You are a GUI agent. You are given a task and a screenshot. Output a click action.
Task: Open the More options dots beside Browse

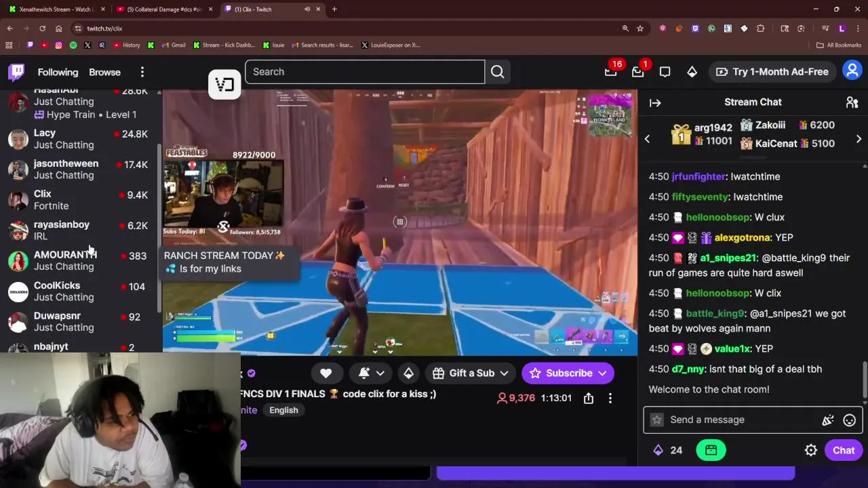pyautogui.click(x=142, y=72)
